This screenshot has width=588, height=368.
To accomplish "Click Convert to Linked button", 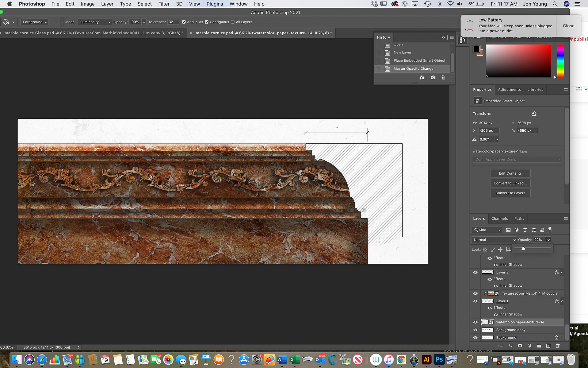I will (x=510, y=183).
